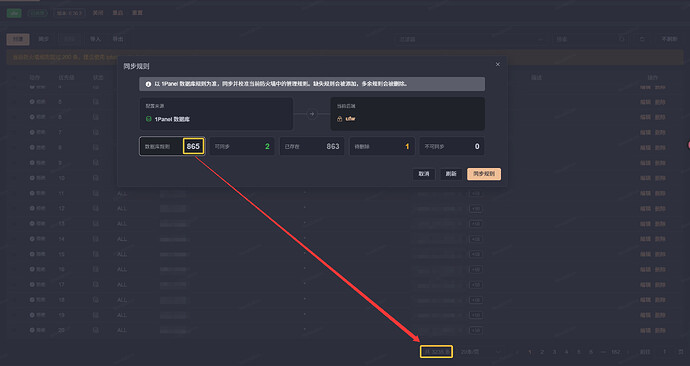Viewport: 690px width, 366px height.
Task: Click 关闭 link in firewall header
Action: (98, 13)
